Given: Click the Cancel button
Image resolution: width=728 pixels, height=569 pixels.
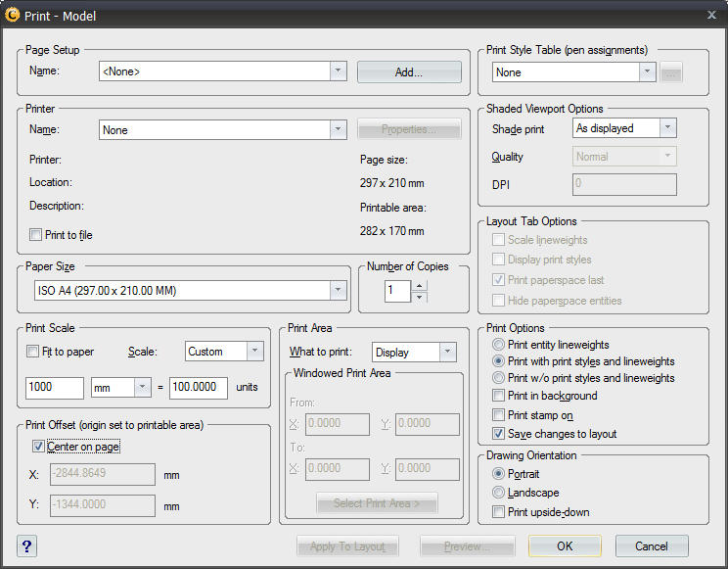Looking at the screenshot, I should click(652, 545).
